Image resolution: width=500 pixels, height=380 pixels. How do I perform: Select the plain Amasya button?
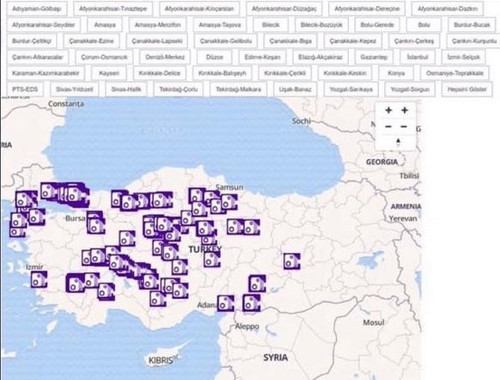coord(105,25)
